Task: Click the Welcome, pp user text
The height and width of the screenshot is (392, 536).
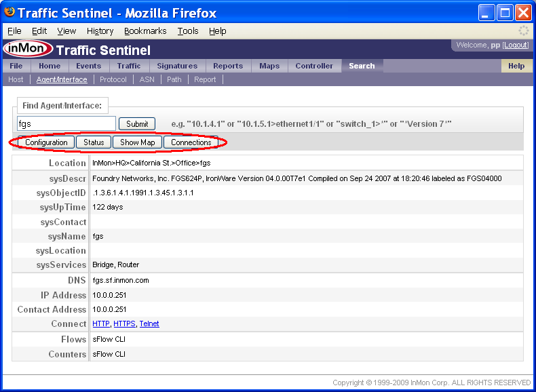Action: click(478, 45)
